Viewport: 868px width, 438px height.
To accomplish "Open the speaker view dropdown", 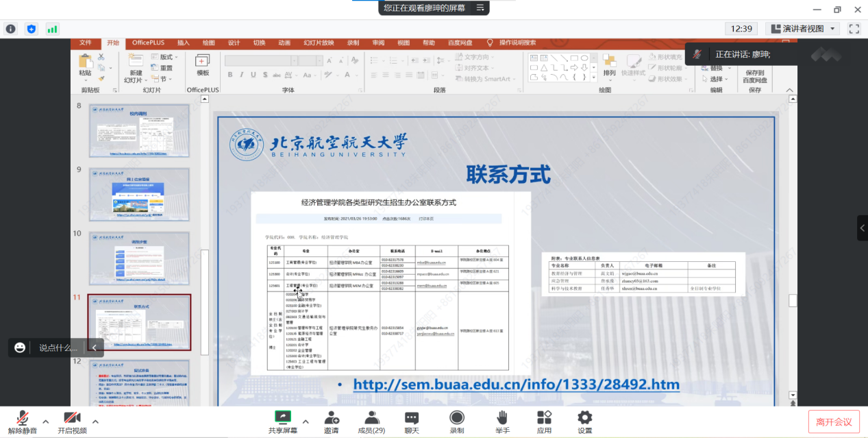I will click(x=803, y=29).
